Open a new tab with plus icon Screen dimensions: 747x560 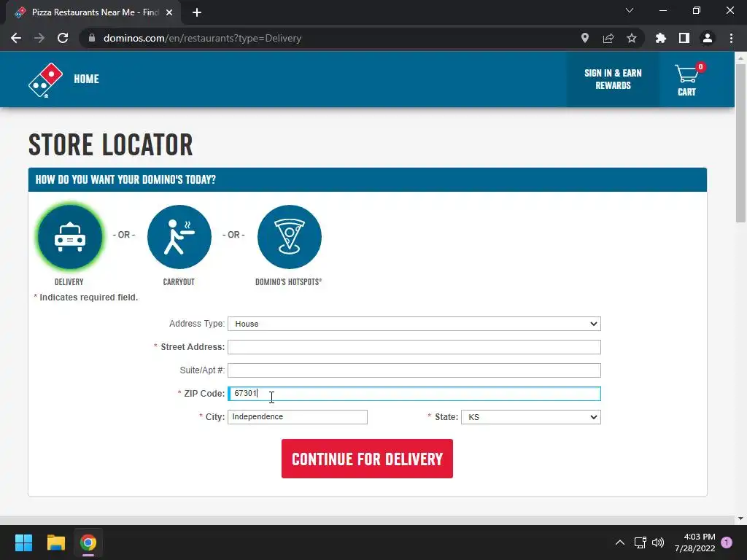(x=197, y=12)
